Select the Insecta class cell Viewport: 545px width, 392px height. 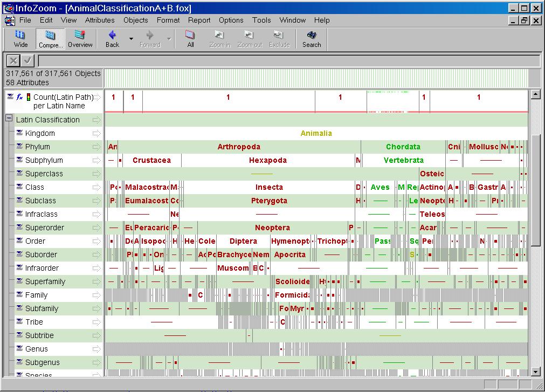tap(268, 187)
